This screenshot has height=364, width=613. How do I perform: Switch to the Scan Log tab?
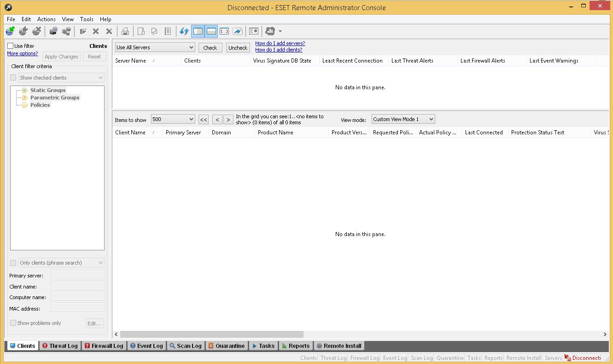(x=186, y=346)
